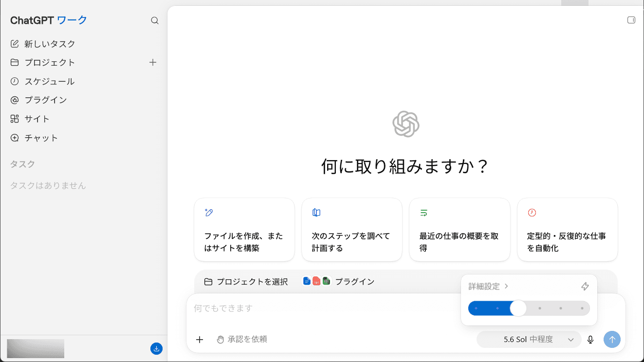Set effort slider to the last dot
Screen dimensions: 644x362
click(582, 308)
